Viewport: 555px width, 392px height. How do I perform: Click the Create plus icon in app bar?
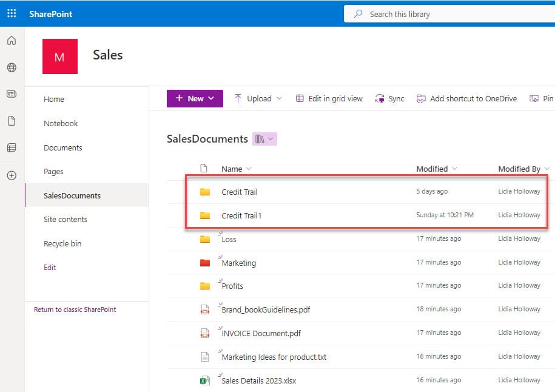point(12,175)
